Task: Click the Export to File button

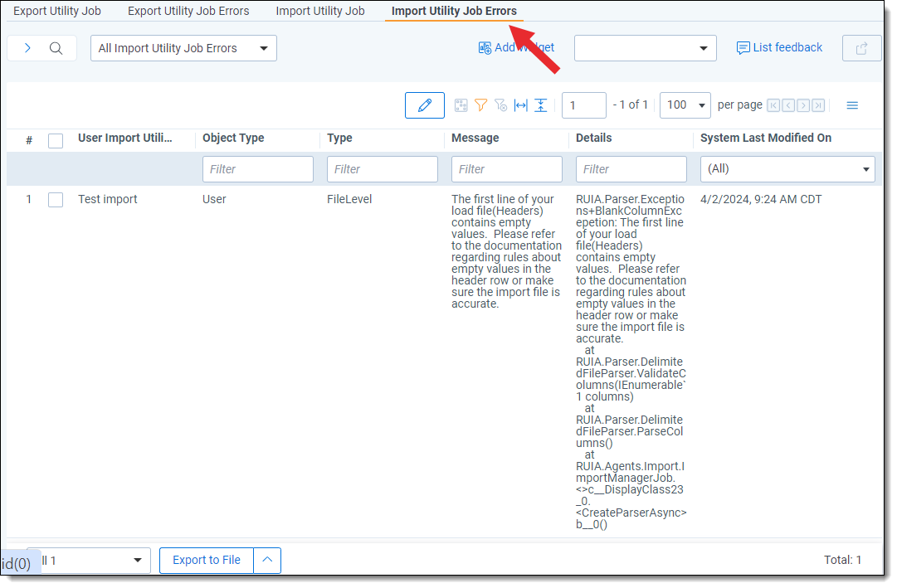Action: pyautogui.click(x=207, y=561)
